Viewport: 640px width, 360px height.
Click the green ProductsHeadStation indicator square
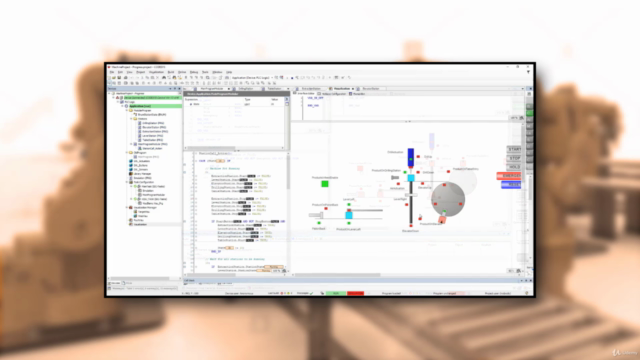(325, 184)
